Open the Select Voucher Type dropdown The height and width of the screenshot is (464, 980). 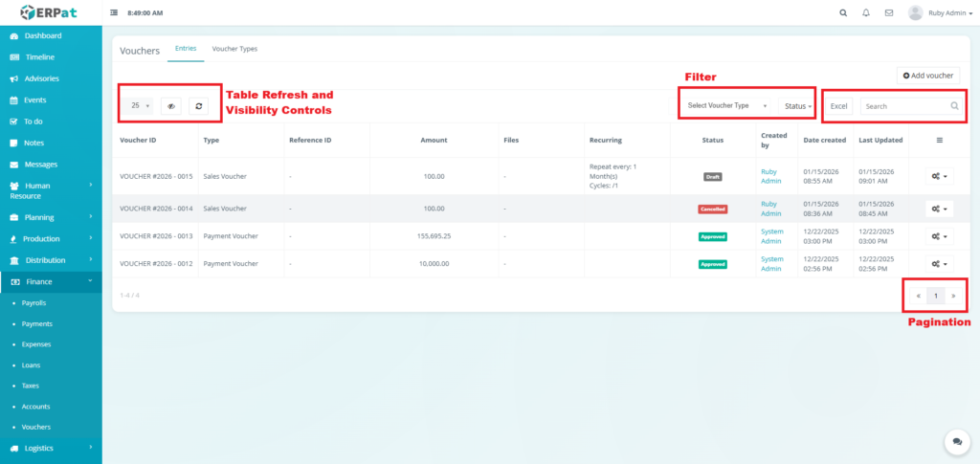point(726,105)
